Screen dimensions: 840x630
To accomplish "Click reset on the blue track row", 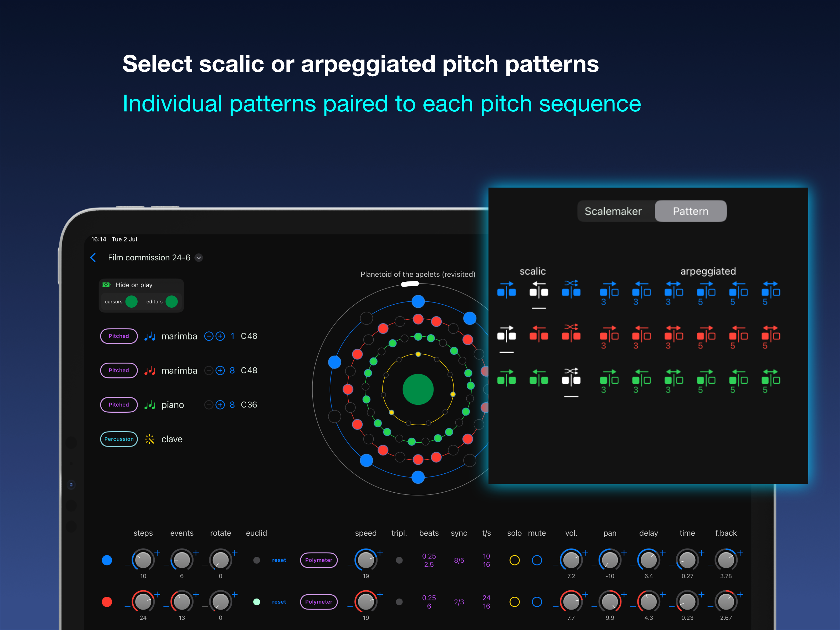I will tap(279, 560).
